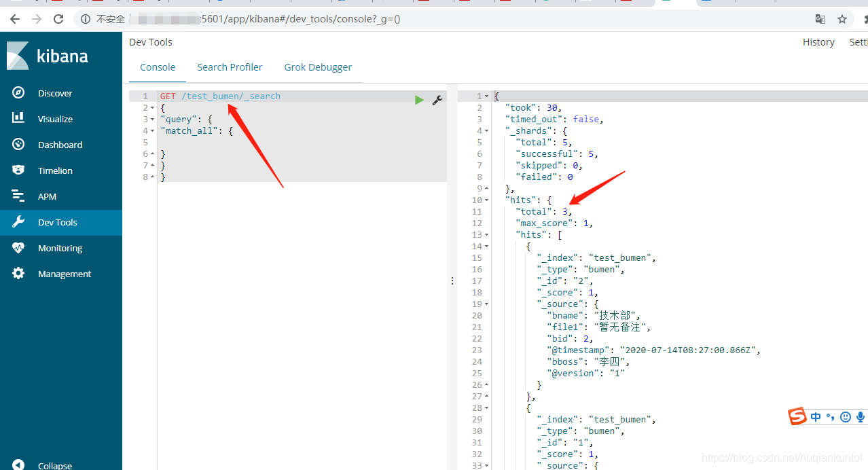This screenshot has width=868, height=470.
Task: Switch to the Search Profiler tab
Action: click(230, 67)
